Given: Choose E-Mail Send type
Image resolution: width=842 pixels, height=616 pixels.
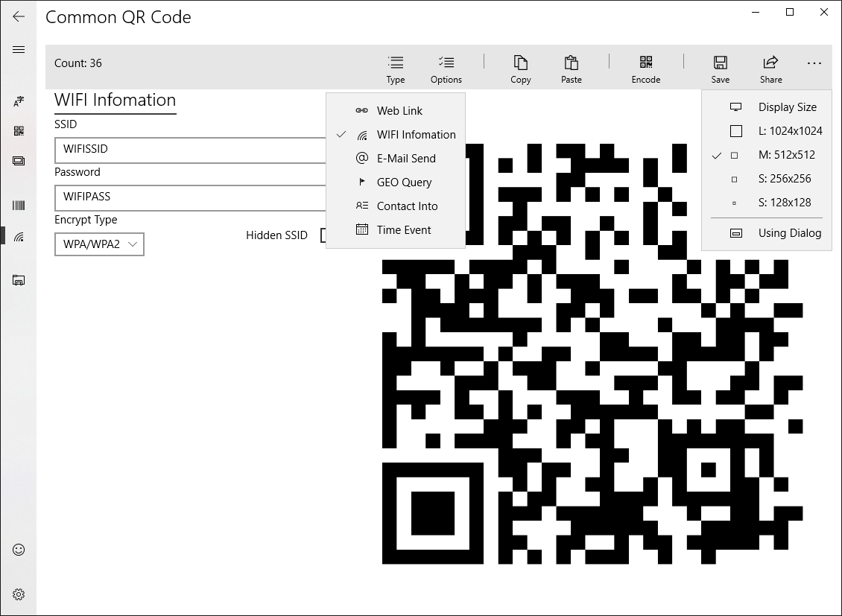Looking at the screenshot, I should point(395,159).
